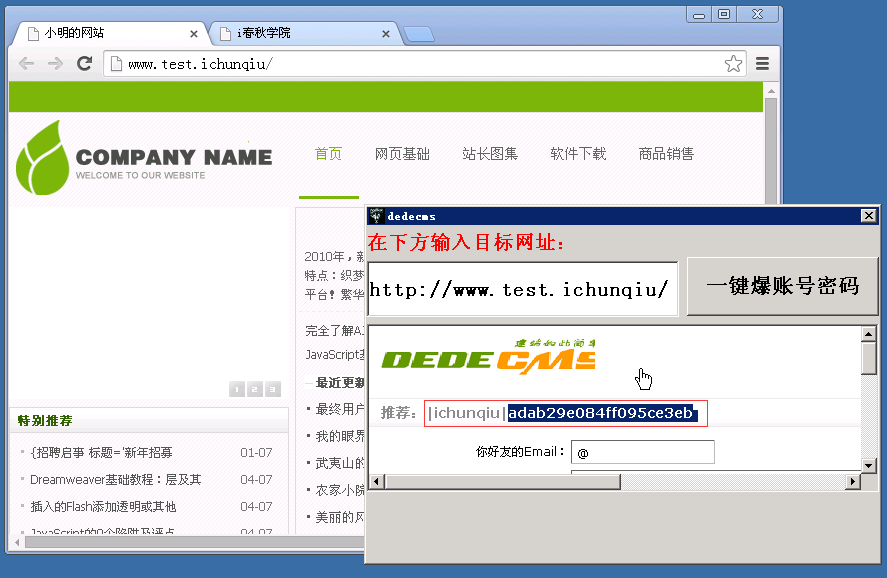Open 插入的Flash添加透明或其他 article link

[x=103, y=507]
